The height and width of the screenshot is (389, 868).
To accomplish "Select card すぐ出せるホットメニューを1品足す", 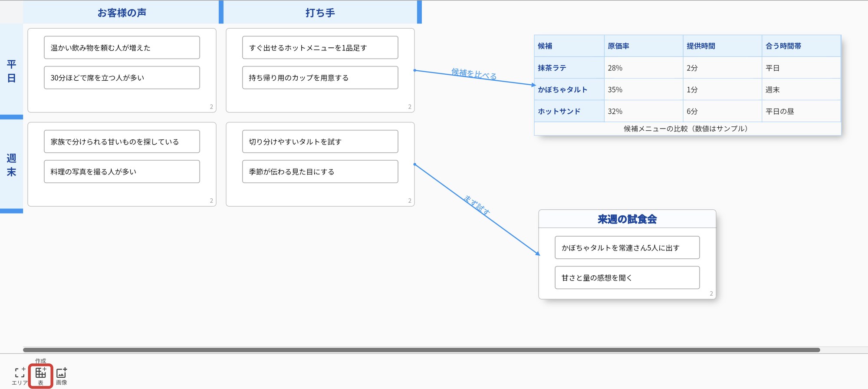I will tap(320, 47).
